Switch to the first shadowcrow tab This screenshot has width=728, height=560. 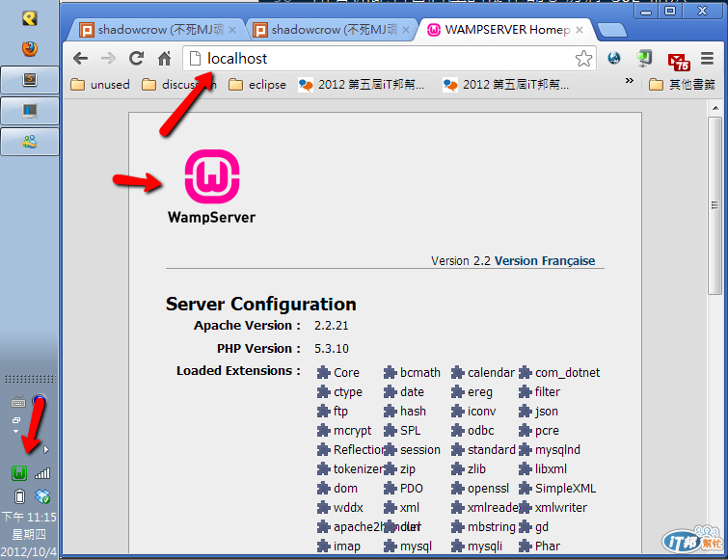pyautogui.click(x=157, y=30)
